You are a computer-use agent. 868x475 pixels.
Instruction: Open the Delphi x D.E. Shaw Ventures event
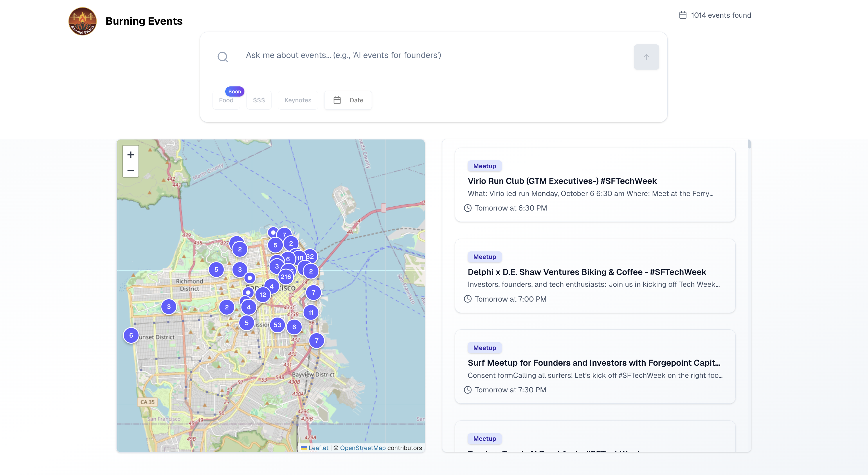point(586,272)
